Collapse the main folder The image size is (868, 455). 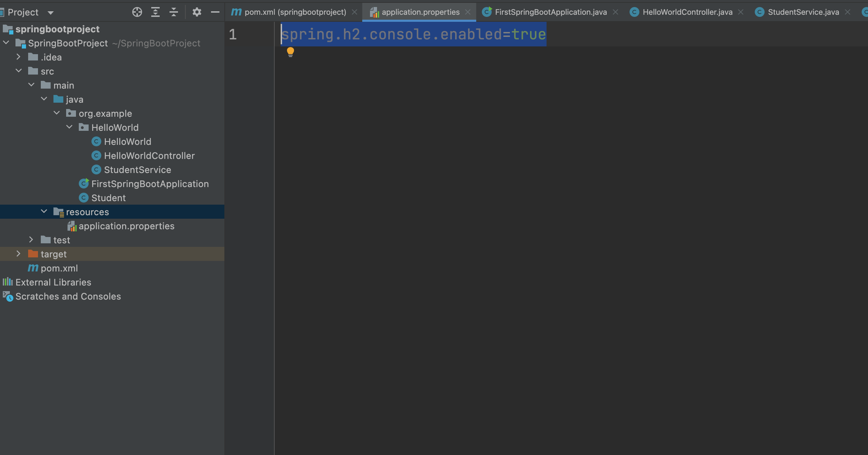click(31, 85)
